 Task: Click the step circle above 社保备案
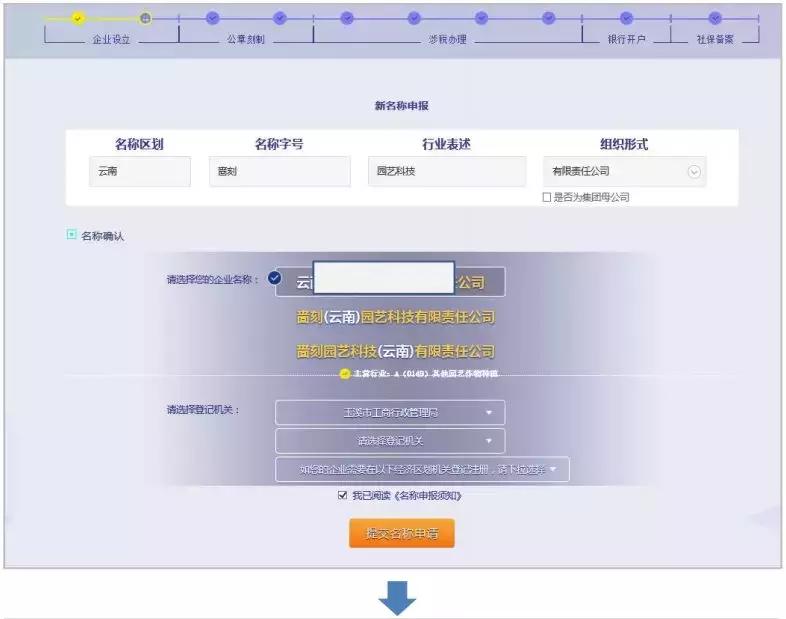tap(715, 19)
